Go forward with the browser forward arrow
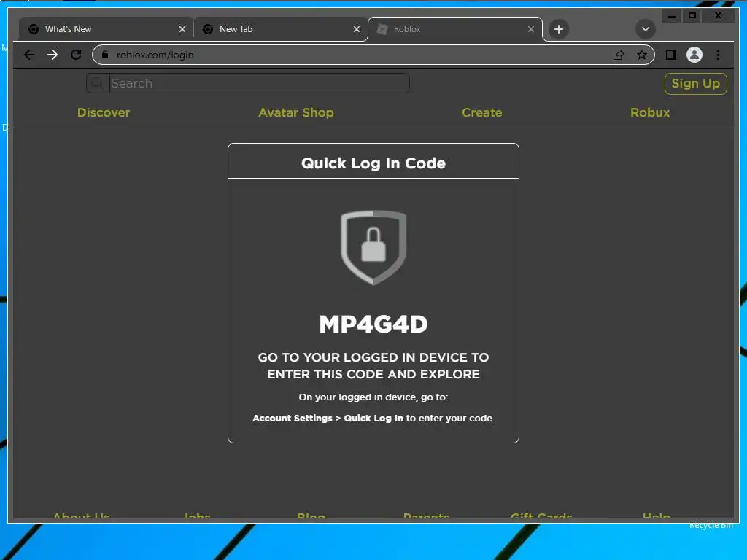Screen dimensions: 747x560 tap(53, 55)
